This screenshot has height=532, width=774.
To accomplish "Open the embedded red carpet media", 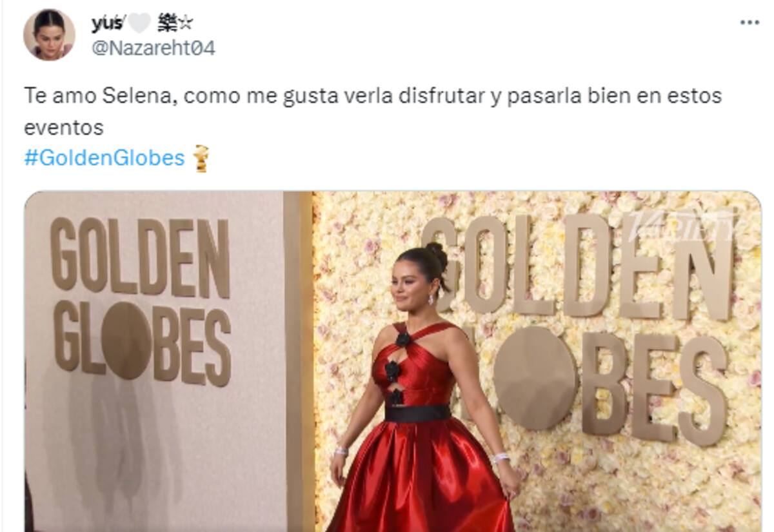I will point(393,361).
